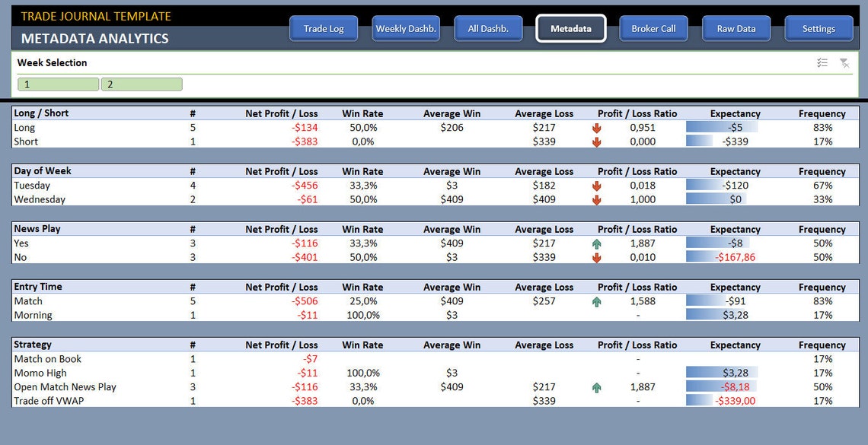868x445 pixels.
Task: Select week 2 in the slicer
Action: pos(140,84)
